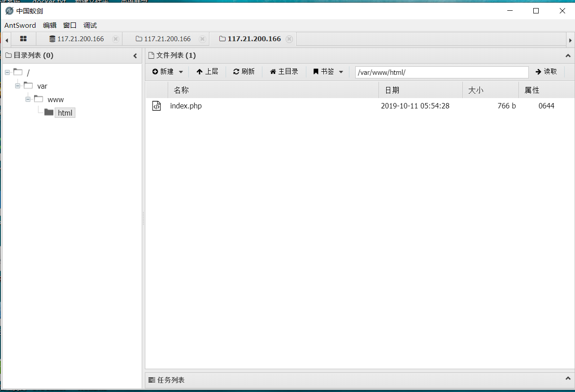
Task: Click the 上层 up-directory button
Action: [x=207, y=72]
